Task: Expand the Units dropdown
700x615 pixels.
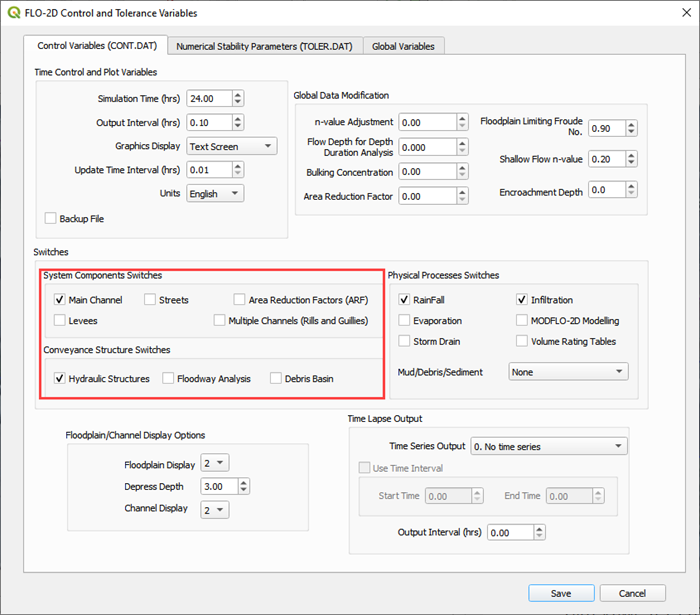Action: tap(215, 193)
